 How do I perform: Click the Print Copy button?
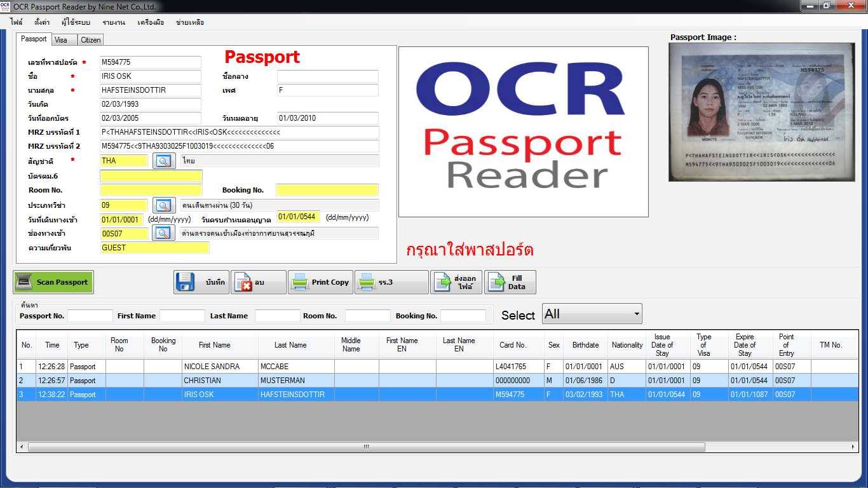pos(320,282)
